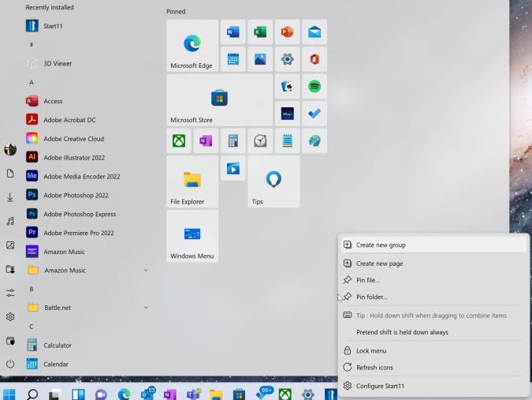The height and width of the screenshot is (400, 532).
Task: Toggle Pretend shift is held down always
Action: point(433,332)
